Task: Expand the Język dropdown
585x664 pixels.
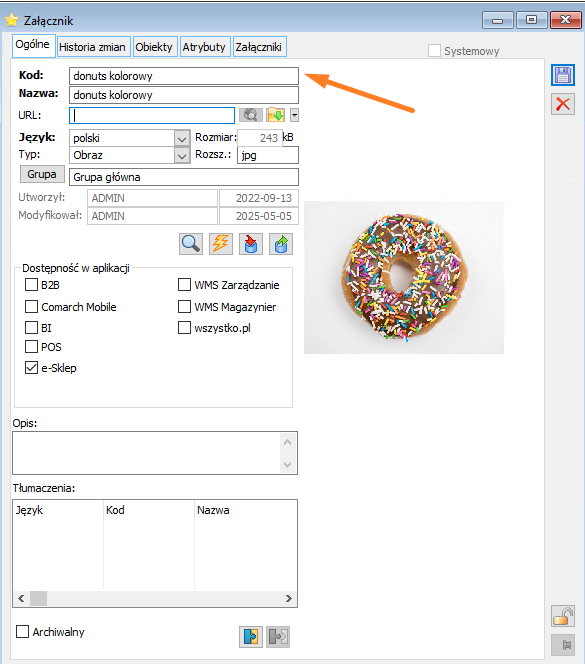Action: [182, 138]
